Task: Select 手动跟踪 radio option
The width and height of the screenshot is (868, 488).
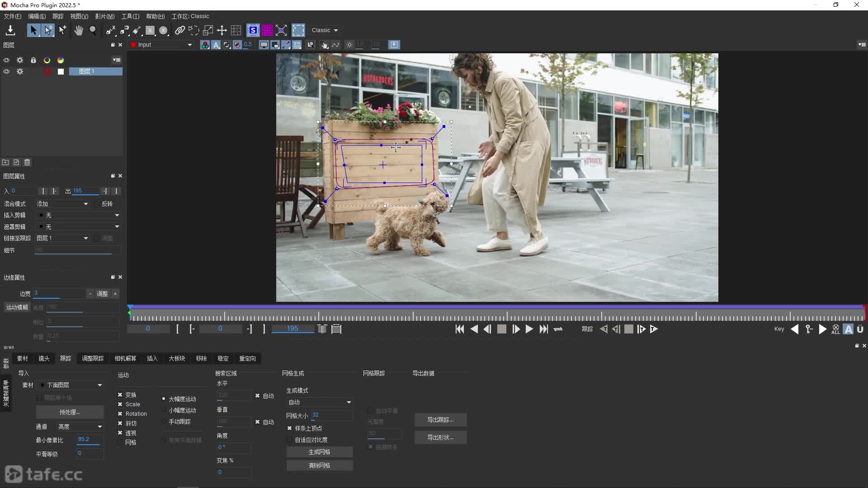Action: pyautogui.click(x=164, y=422)
